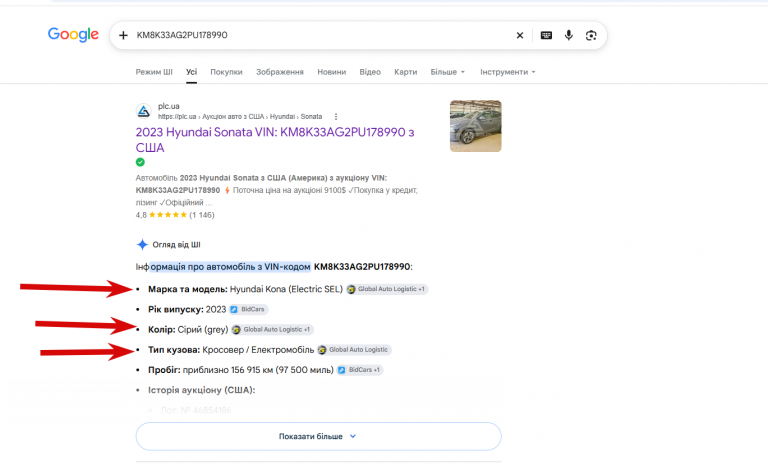Click the Марка та модель: Hyundai Kona text
This screenshot has height=470, width=768.
245,289
